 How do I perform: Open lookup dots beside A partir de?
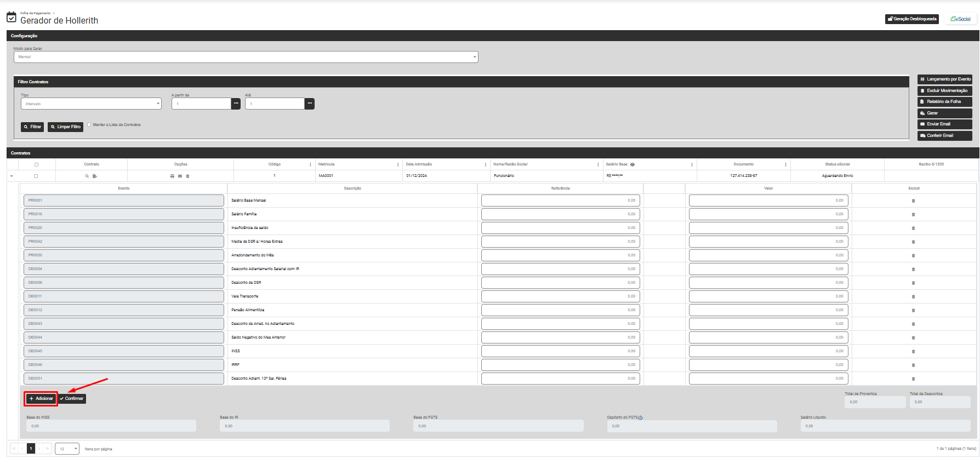point(236,104)
